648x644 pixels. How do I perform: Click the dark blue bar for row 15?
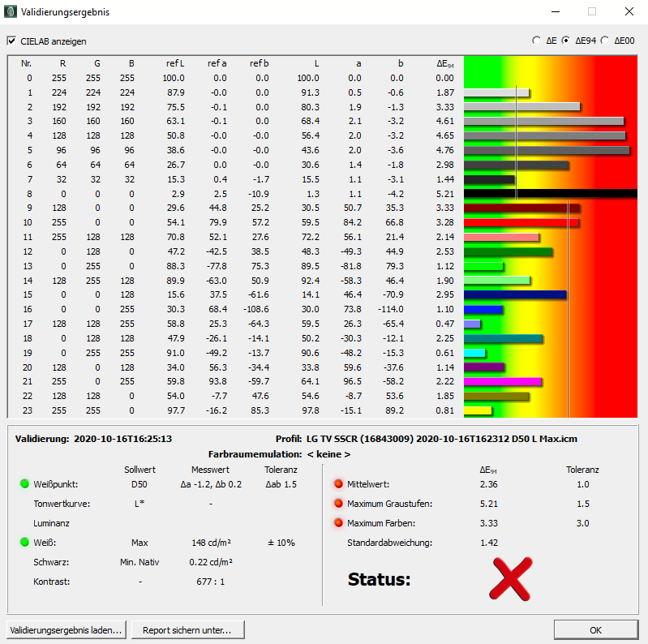(515, 294)
